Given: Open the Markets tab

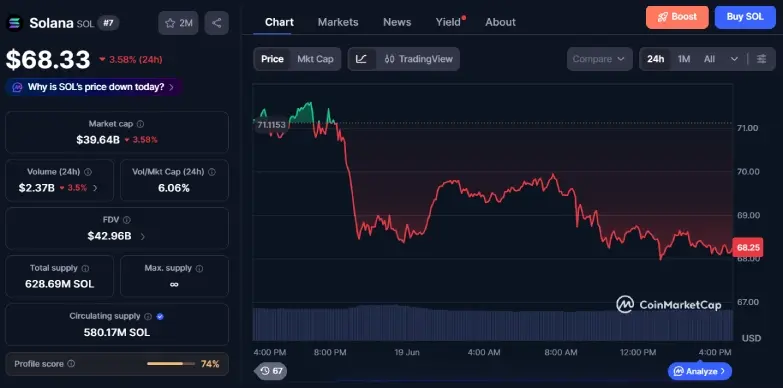Looking at the screenshot, I should coord(338,22).
